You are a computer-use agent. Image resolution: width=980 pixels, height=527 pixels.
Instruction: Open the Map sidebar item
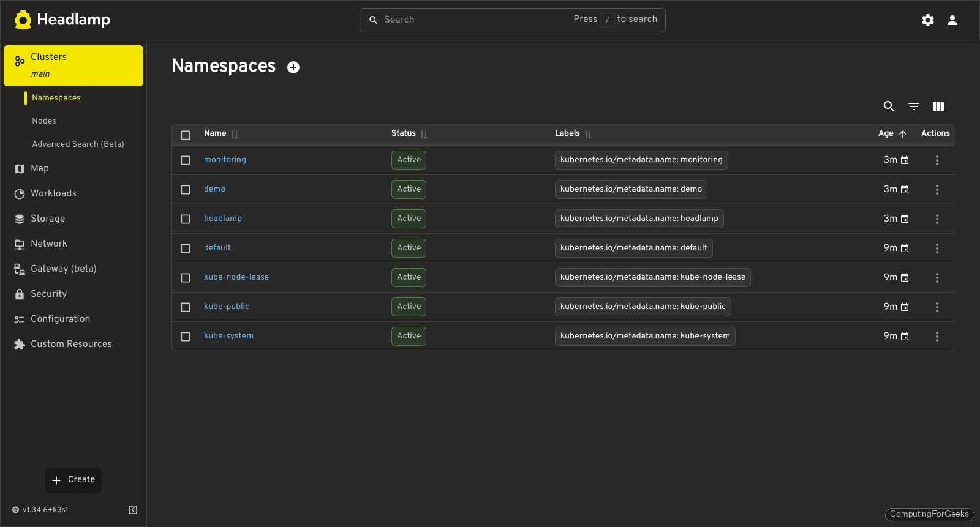point(73,168)
